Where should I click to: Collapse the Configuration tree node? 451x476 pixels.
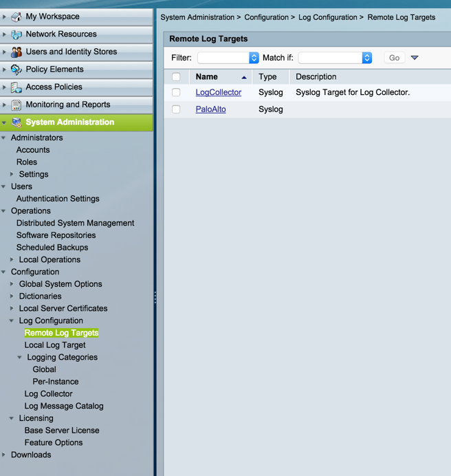[x=3, y=272]
